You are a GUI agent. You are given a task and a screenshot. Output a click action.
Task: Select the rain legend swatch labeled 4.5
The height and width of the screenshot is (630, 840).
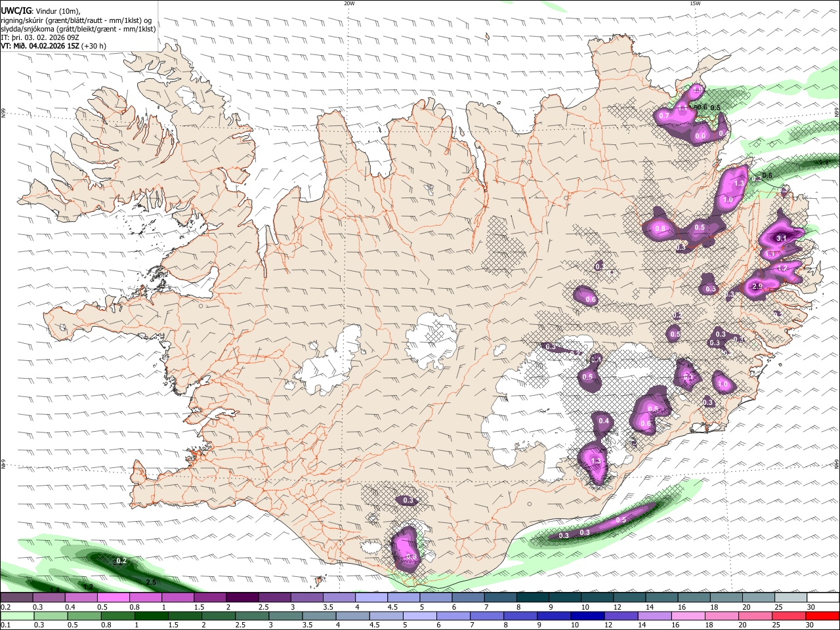387,616
